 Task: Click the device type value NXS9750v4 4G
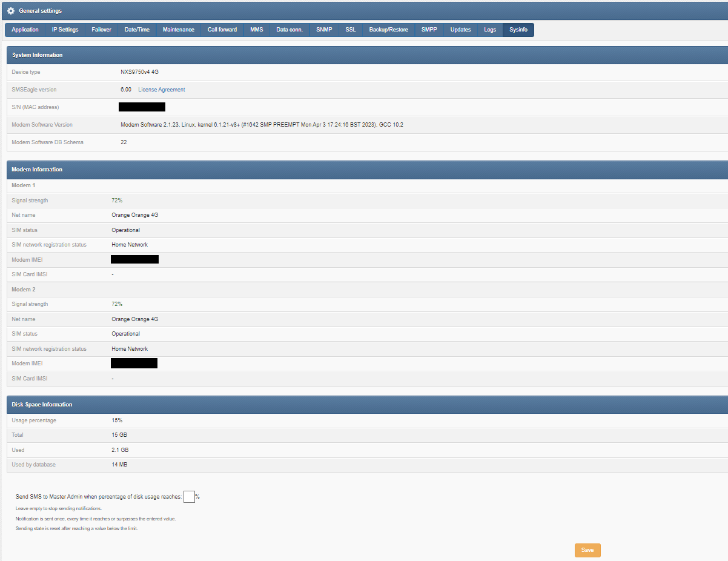[139, 72]
